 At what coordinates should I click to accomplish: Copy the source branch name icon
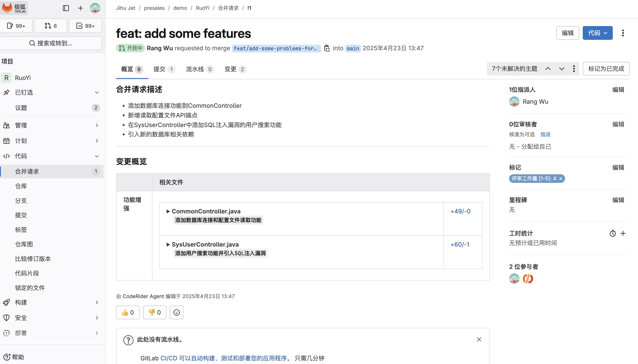click(x=326, y=48)
